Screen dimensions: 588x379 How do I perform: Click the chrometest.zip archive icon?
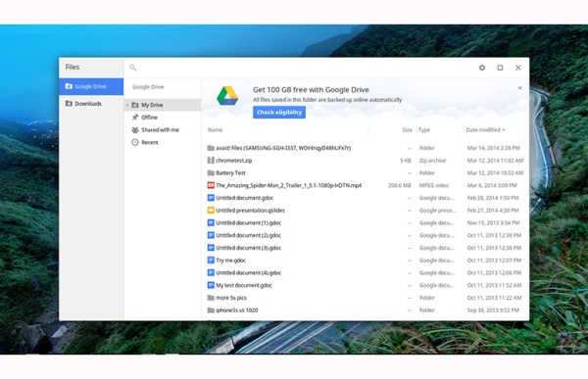pos(211,160)
